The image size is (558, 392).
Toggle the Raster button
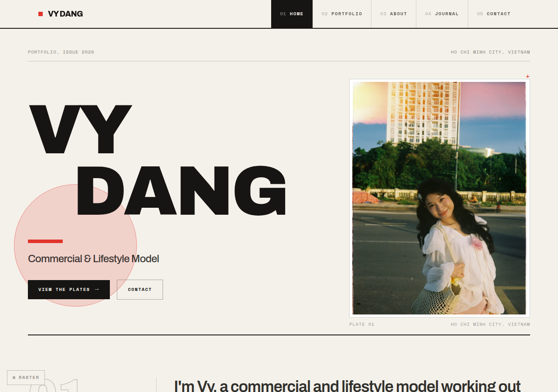point(26,378)
